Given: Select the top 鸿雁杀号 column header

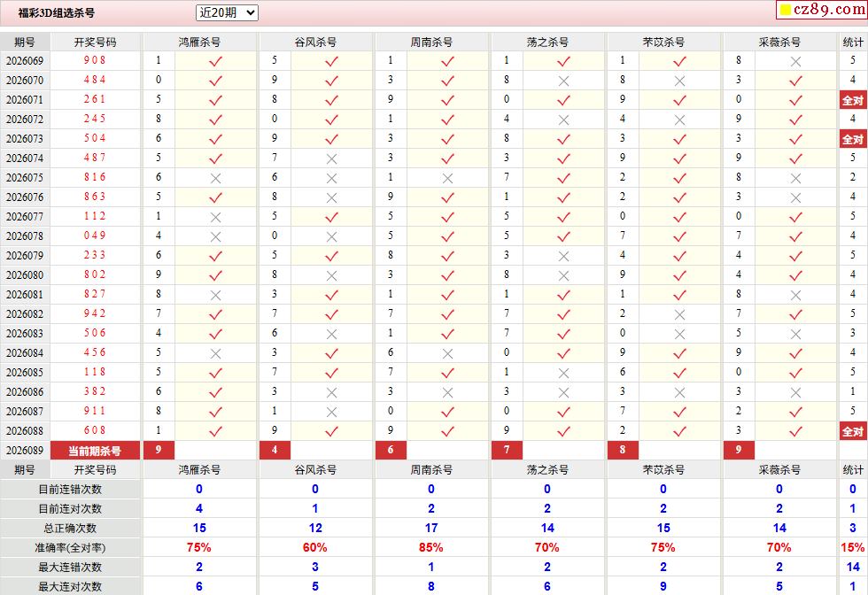Looking at the screenshot, I should [199, 42].
